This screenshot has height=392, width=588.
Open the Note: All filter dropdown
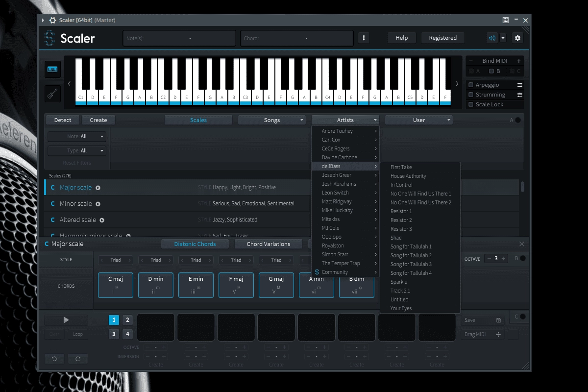click(x=77, y=136)
